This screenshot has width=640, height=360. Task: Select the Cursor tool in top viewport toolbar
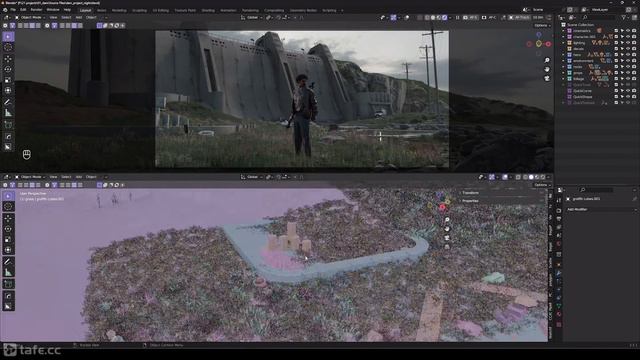[8, 47]
